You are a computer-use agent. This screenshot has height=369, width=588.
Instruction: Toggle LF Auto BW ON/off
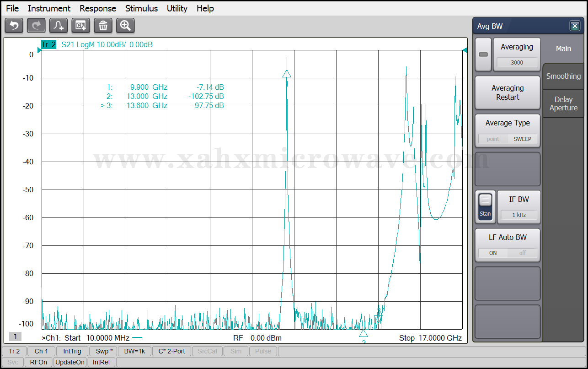click(x=508, y=253)
